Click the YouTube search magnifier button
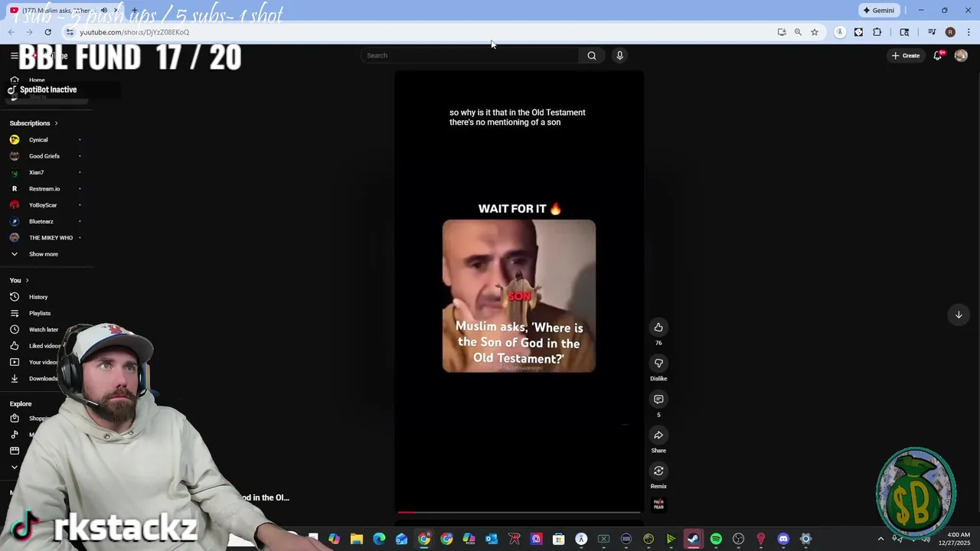The width and height of the screenshot is (980, 551). point(592,55)
